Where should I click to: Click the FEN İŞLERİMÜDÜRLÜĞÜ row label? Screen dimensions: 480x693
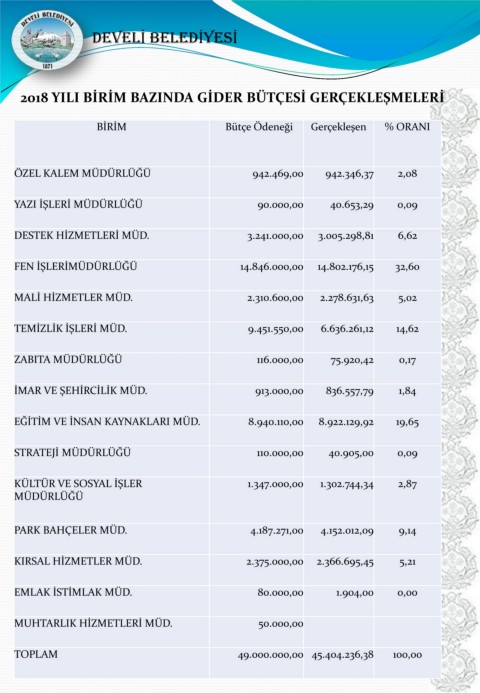coord(76,266)
